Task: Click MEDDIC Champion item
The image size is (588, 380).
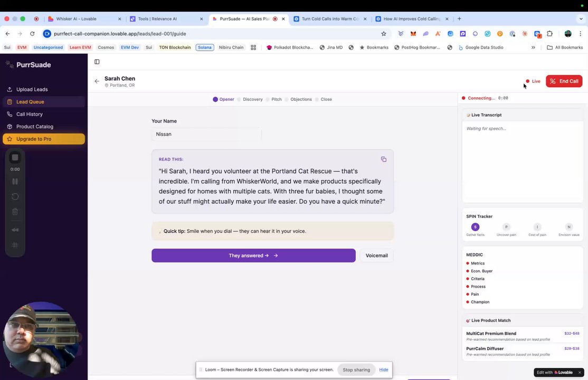Action: (478, 302)
